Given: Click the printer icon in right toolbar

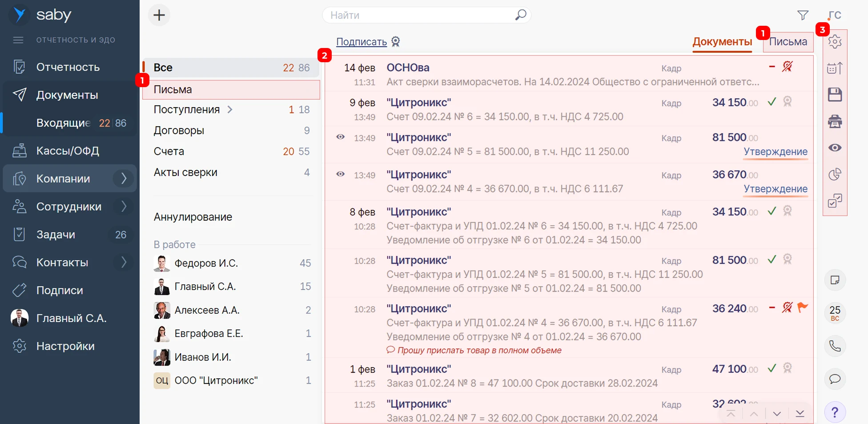Looking at the screenshot, I should (835, 121).
